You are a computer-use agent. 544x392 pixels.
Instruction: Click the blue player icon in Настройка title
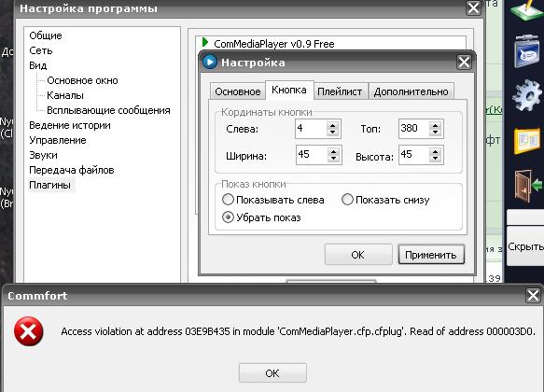point(210,62)
